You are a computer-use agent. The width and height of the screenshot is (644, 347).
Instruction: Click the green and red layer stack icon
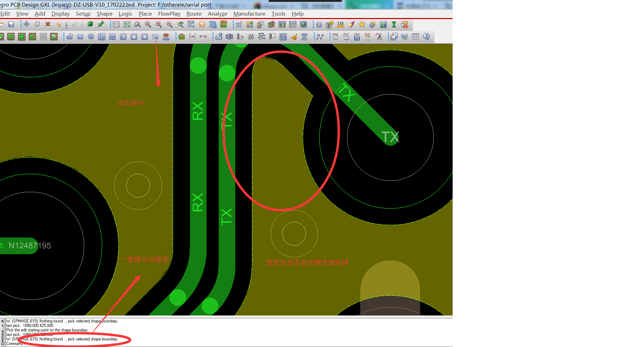coord(271,24)
